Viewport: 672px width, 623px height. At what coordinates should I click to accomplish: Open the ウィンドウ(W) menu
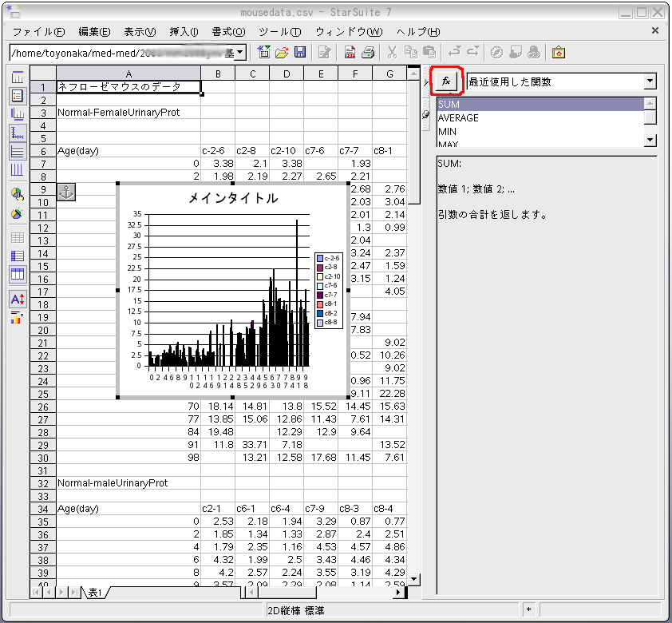[349, 32]
